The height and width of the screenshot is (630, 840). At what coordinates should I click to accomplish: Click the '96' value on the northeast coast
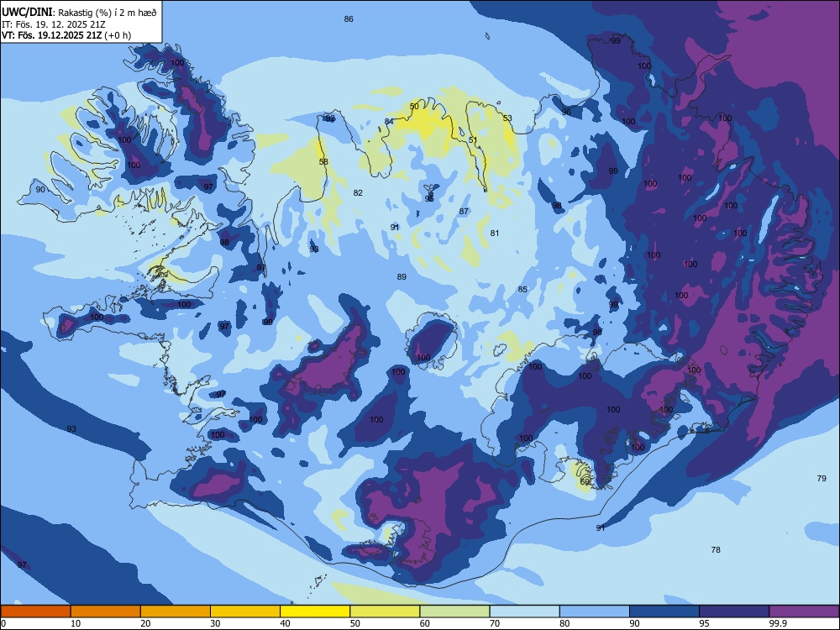coord(566,112)
